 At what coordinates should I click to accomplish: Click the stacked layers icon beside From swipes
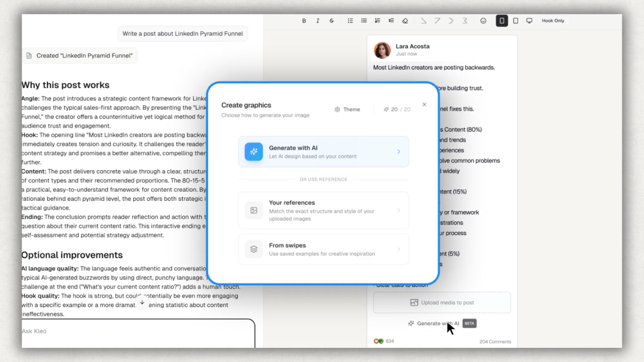pyautogui.click(x=254, y=249)
